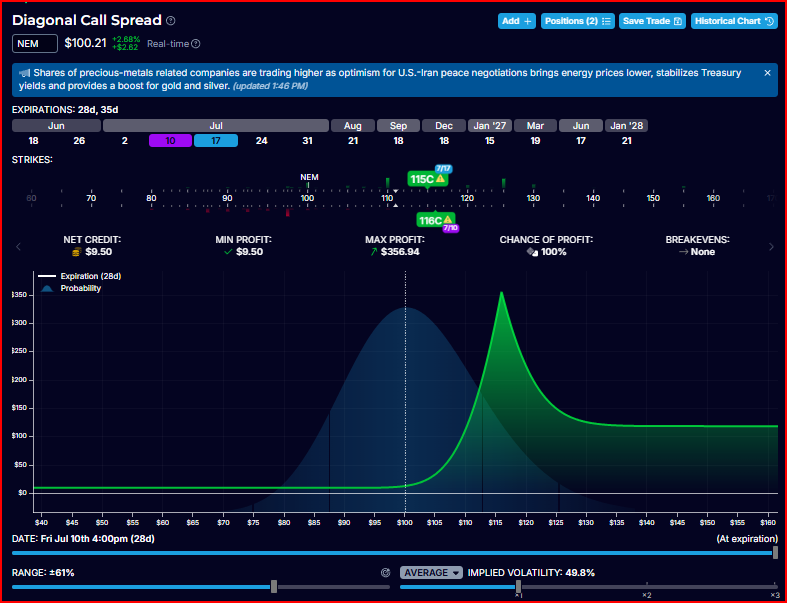The image size is (787, 603).
Task: Click the next stats arrow beside Breakevens
Action: pyautogui.click(x=771, y=247)
